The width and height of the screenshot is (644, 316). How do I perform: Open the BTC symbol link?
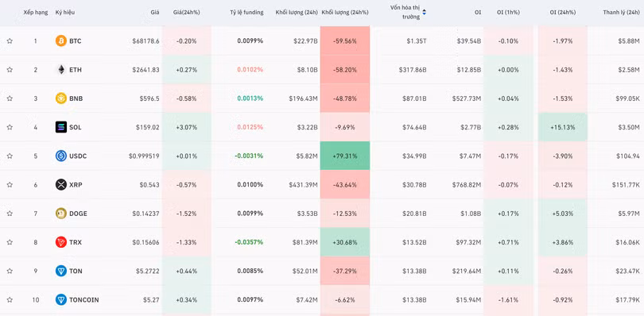[x=76, y=41]
